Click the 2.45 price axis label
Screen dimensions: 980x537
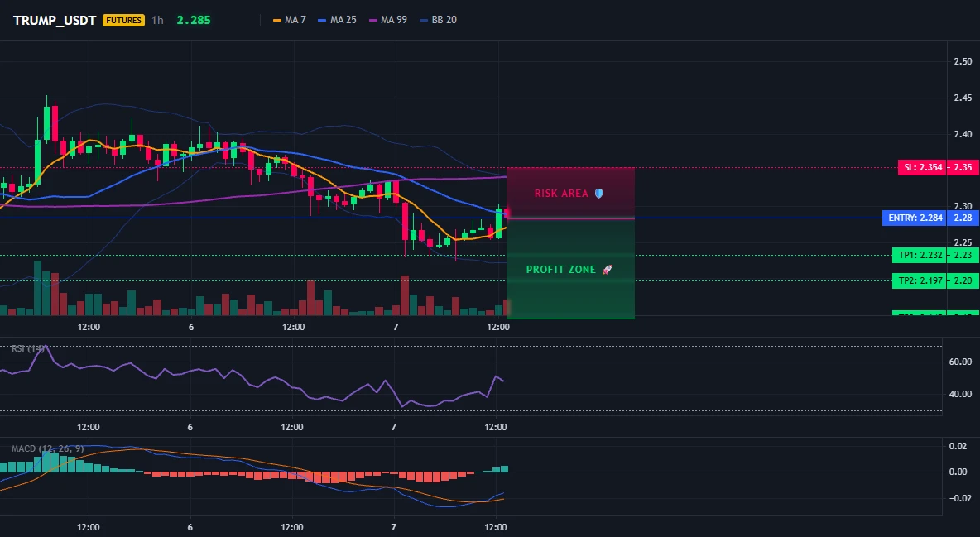pos(963,98)
